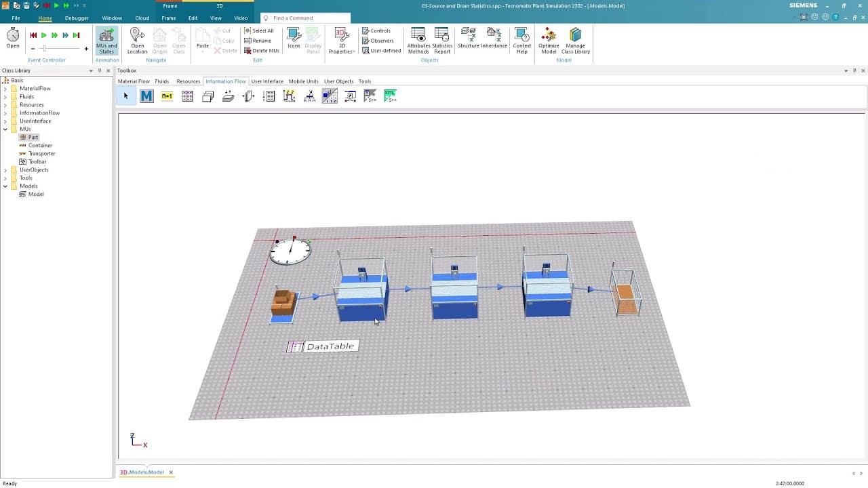Screen dimensions: 868x488
Task: Select the Method (M) object in Toolbox
Action: click(146, 96)
